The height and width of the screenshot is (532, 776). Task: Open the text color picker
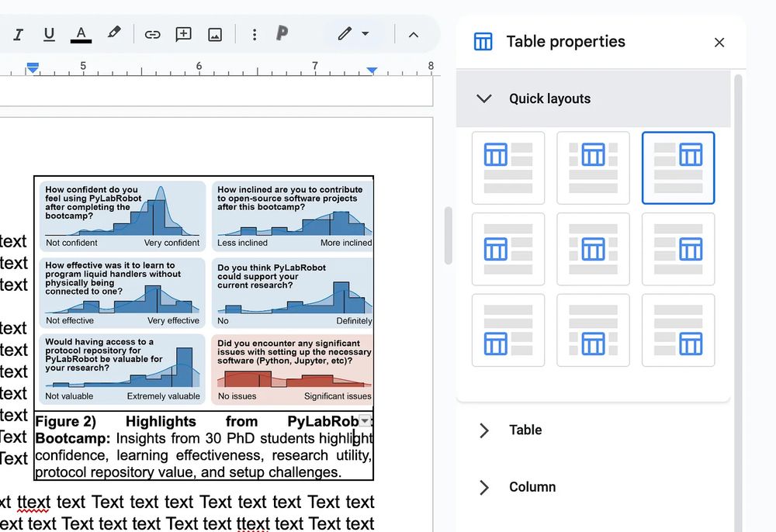pos(81,35)
